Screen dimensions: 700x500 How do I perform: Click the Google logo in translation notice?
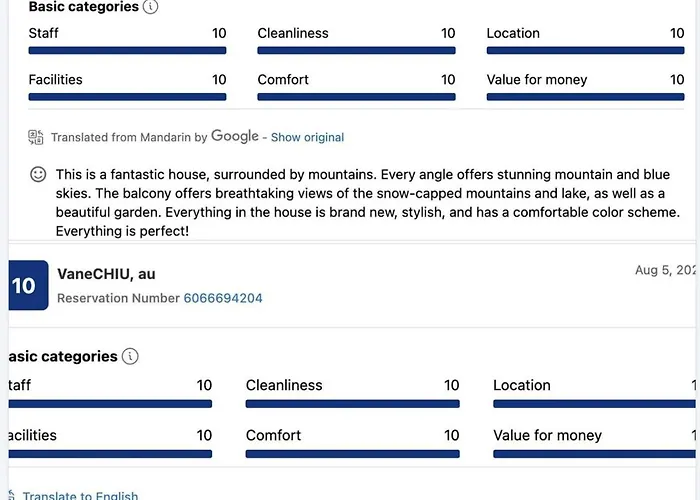[x=235, y=136]
